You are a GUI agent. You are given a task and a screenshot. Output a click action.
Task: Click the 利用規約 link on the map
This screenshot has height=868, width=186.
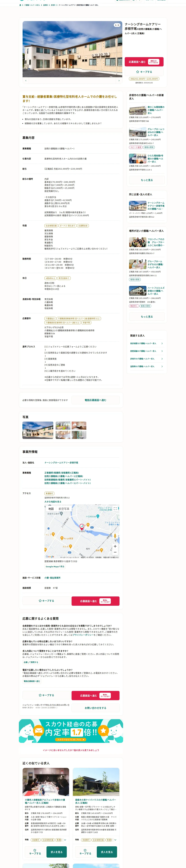pyautogui.click(x=99, y=557)
